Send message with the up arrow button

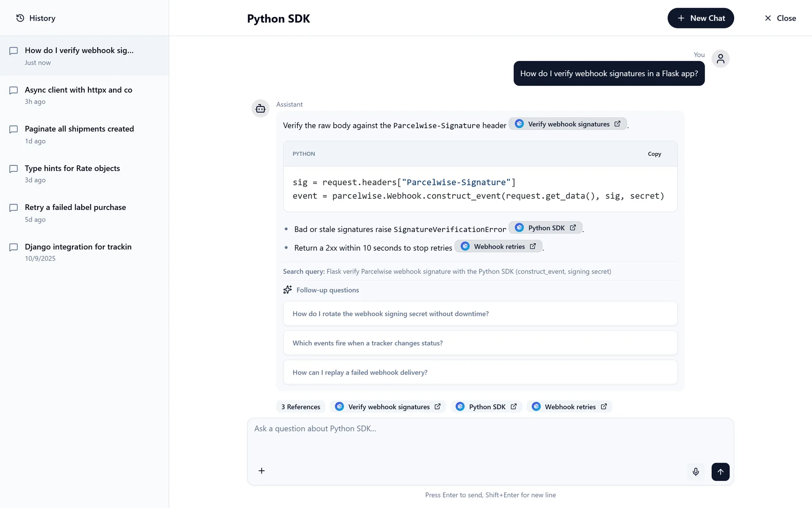tap(721, 472)
